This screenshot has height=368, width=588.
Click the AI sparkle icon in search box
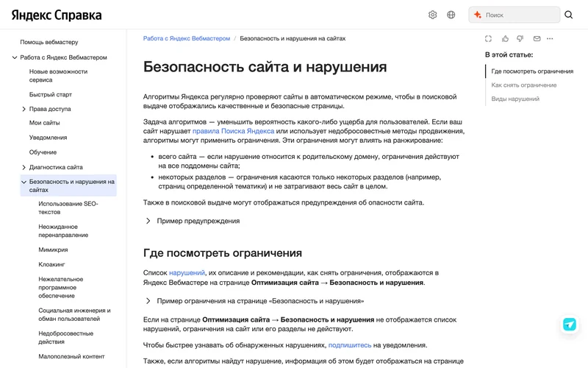477,15
